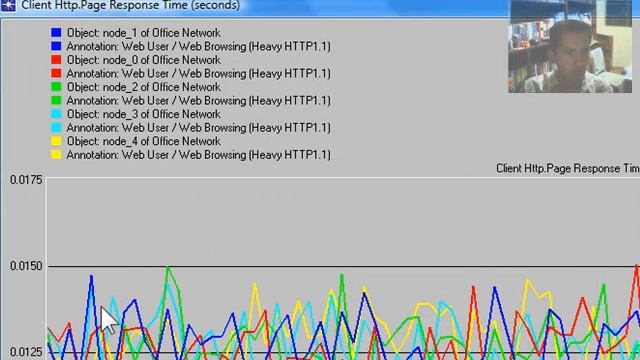640x360 pixels.
Task: Click the chart title above the graph
Action: pos(568,168)
